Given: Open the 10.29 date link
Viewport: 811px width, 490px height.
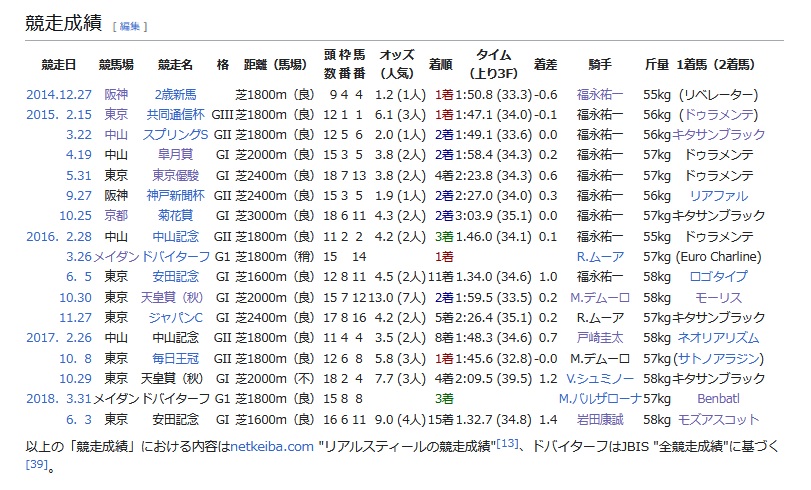Looking at the screenshot, I should pos(76,378).
